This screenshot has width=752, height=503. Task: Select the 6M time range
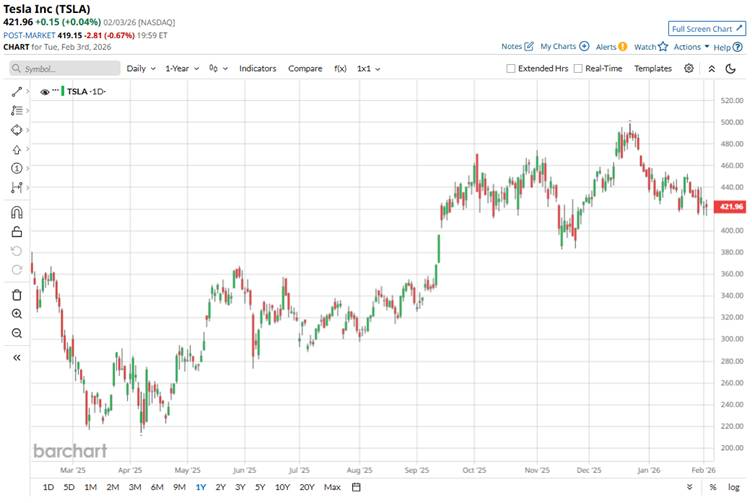[x=157, y=487]
